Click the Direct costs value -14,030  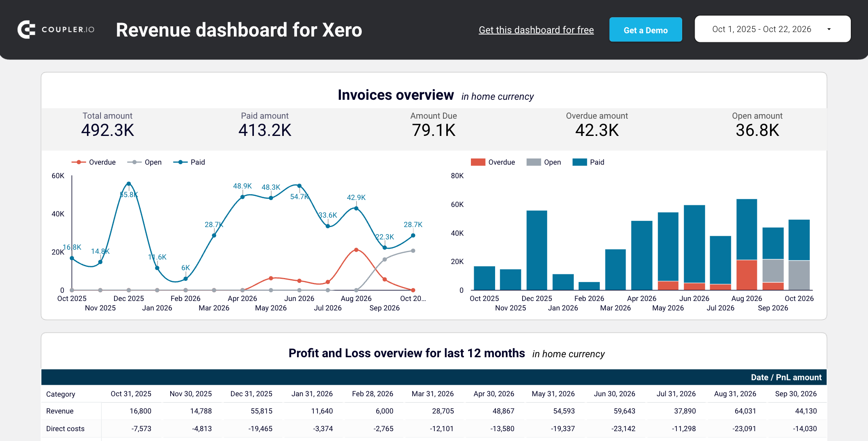click(x=805, y=429)
